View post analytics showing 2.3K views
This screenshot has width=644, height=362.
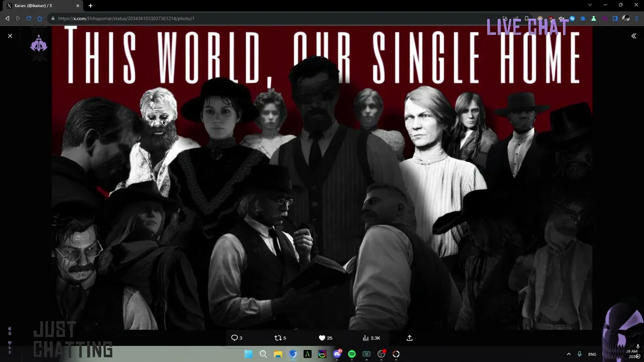[x=371, y=338]
